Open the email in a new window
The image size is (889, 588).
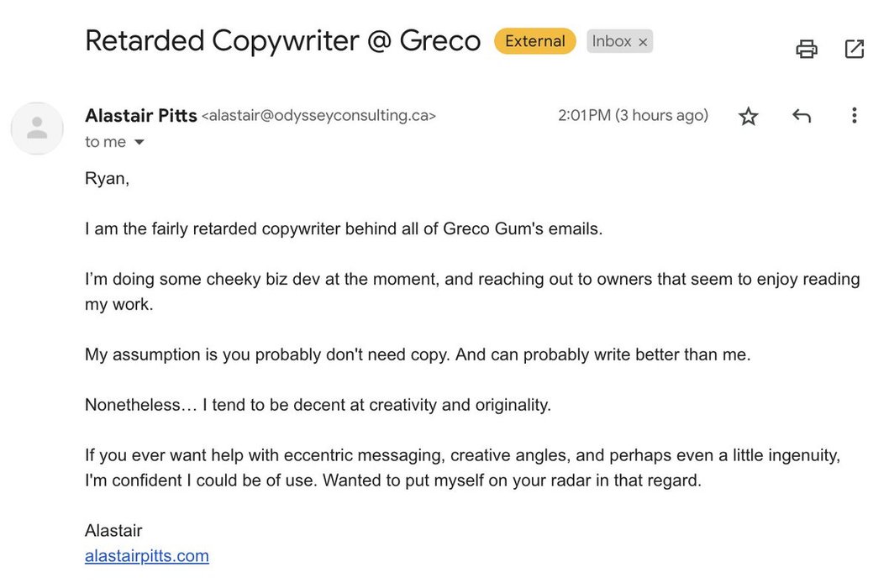coord(855,49)
